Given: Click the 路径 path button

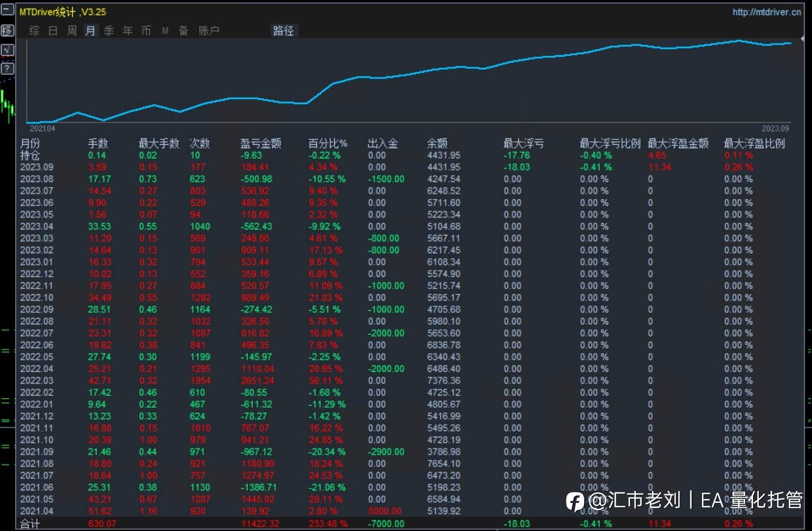Looking at the screenshot, I should 283,31.
